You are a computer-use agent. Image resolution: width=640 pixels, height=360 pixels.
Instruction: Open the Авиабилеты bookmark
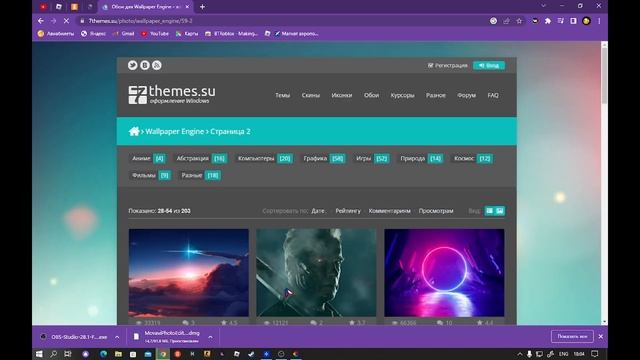click(56, 34)
